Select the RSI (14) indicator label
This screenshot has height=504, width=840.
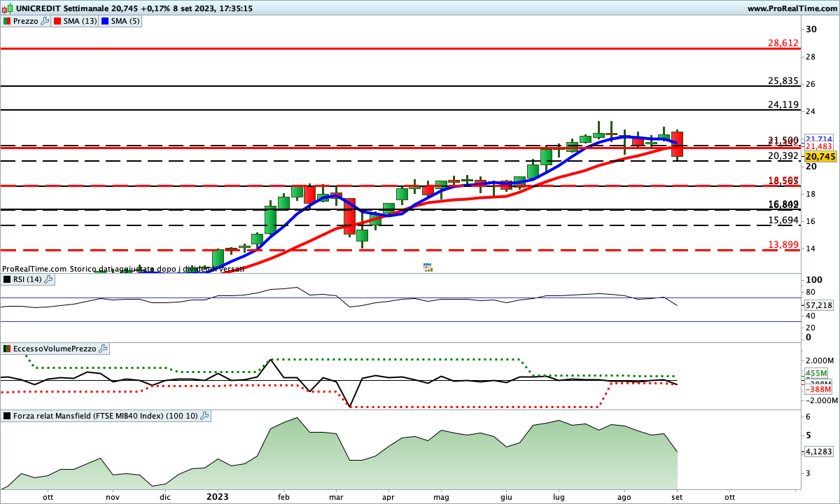tap(27, 279)
